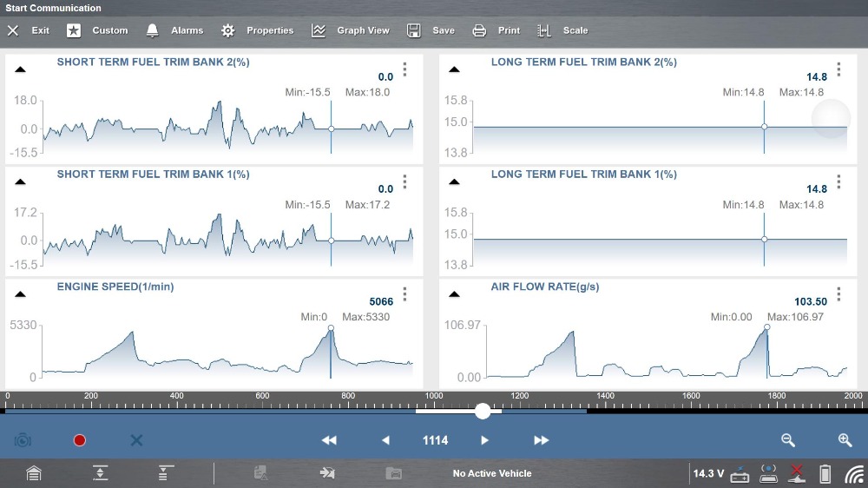Click the red Record button
Viewport: 868px width, 488px height.
pyautogui.click(x=80, y=440)
